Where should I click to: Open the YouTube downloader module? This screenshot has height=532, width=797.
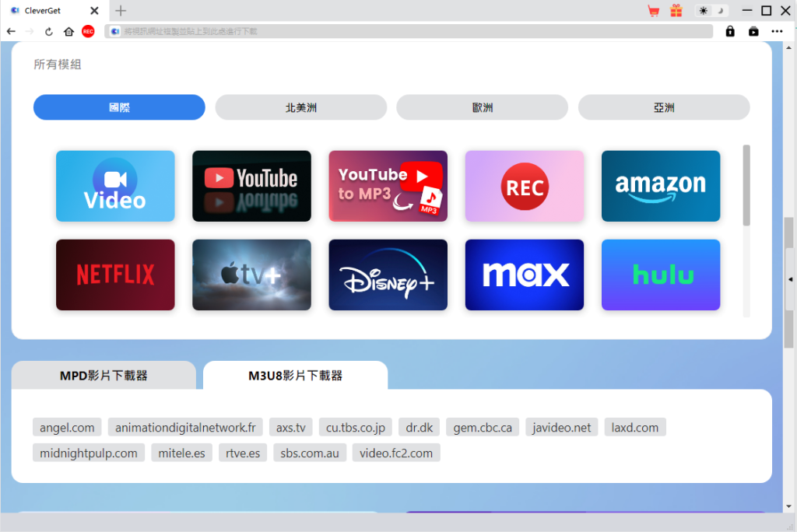point(251,186)
